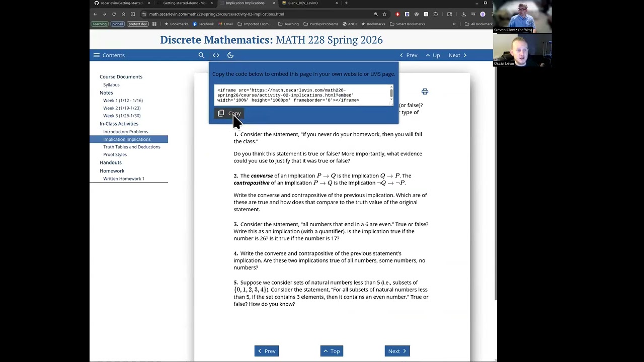Open the Facebook bookmark
This screenshot has height=362, width=644.
[203, 24]
